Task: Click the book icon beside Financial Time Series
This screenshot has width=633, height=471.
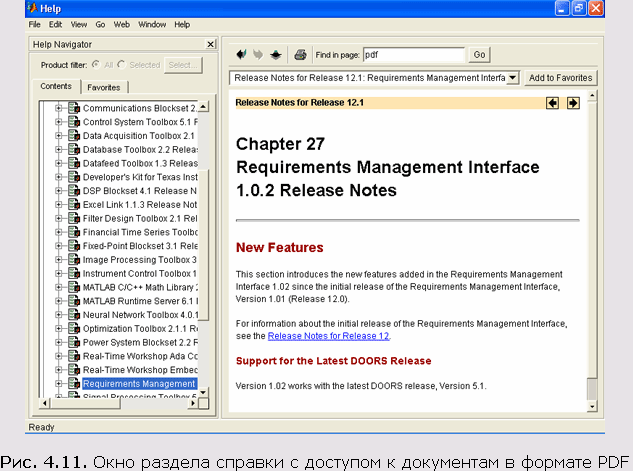Action: pos(74,232)
